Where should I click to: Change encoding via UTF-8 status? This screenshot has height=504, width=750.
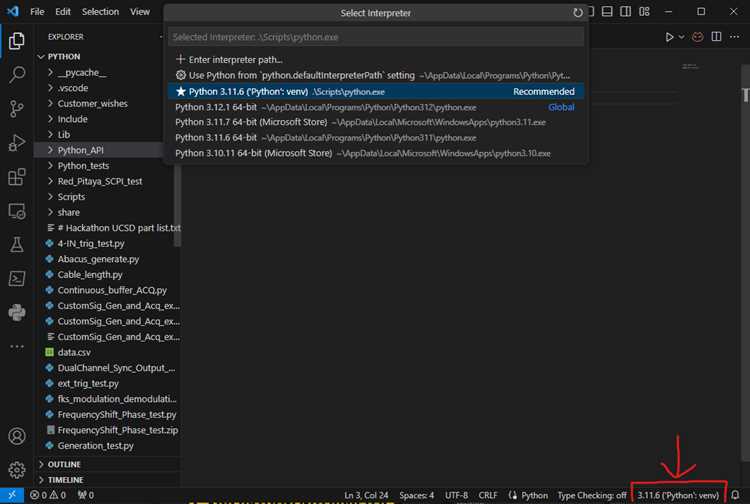coord(456,495)
